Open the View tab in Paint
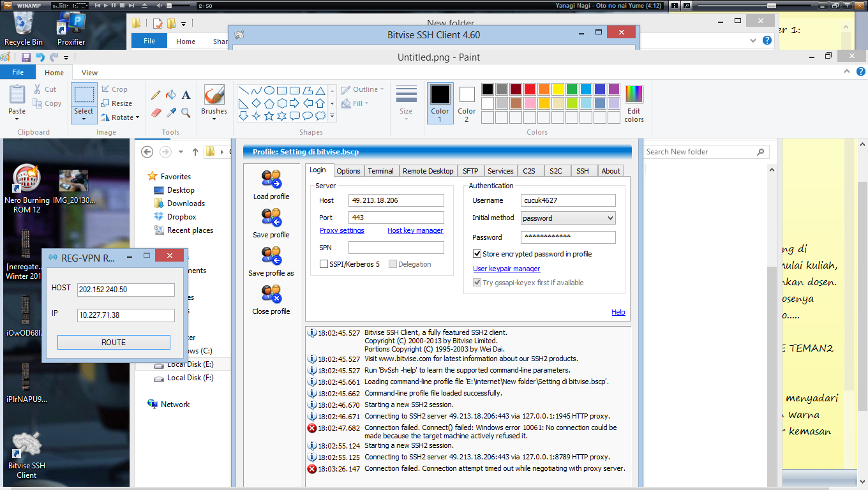The width and height of the screenshot is (868, 490). (90, 73)
